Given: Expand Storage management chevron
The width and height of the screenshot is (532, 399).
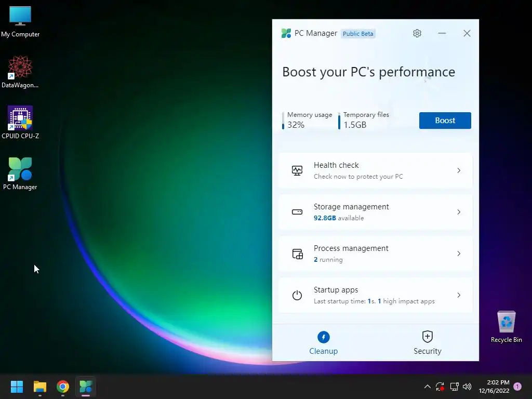Looking at the screenshot, I should [459, 212].
